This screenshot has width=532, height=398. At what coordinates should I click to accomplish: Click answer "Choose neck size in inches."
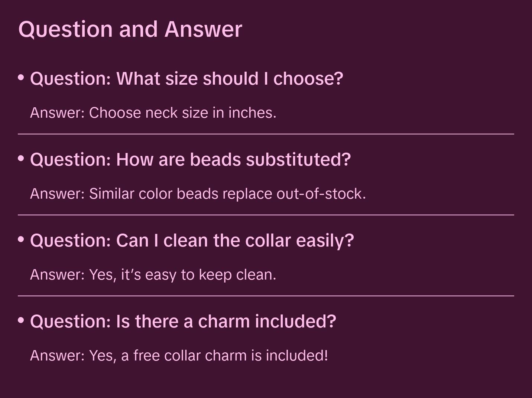(153, 113)
